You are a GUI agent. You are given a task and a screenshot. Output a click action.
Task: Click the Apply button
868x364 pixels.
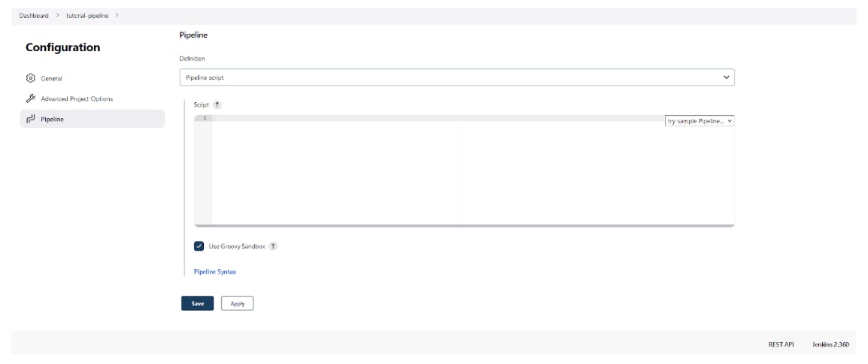[238, 303]
